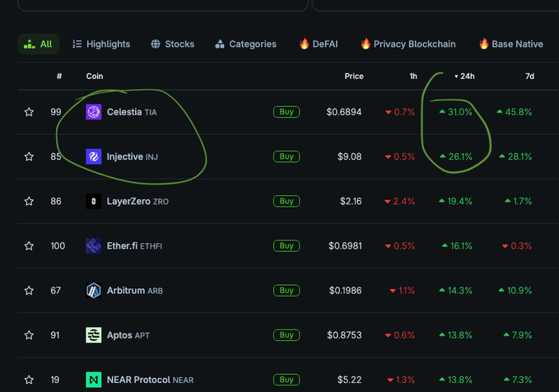Image resolution: width=559 pixels, height=392 pixels.
Task: Click LayerZero price $2.16
Action: (x=351, y=201)
